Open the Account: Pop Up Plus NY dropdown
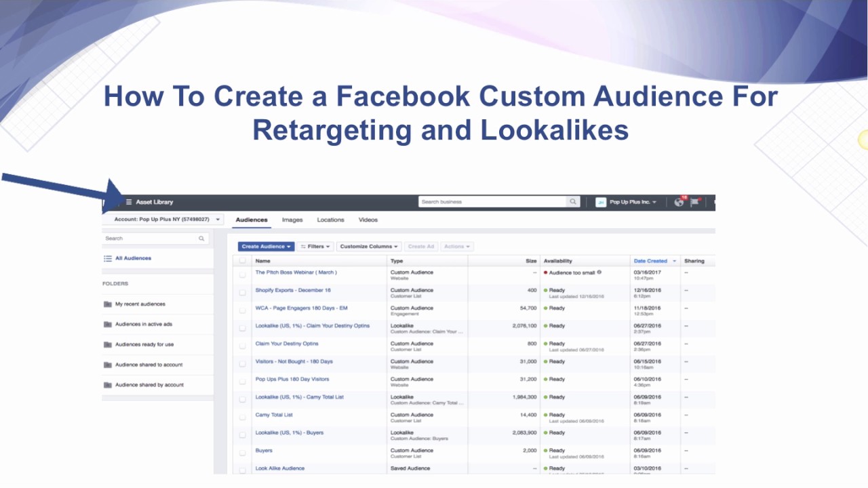 (163, 220)
